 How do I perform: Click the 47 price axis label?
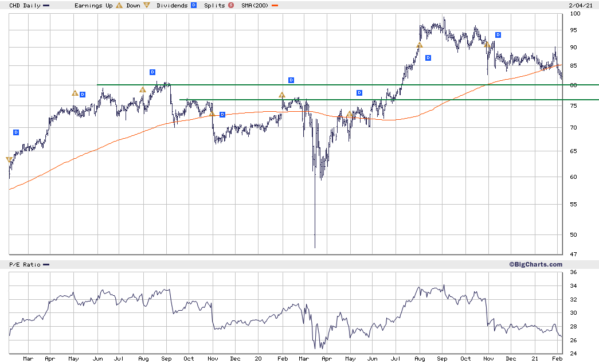573,254
